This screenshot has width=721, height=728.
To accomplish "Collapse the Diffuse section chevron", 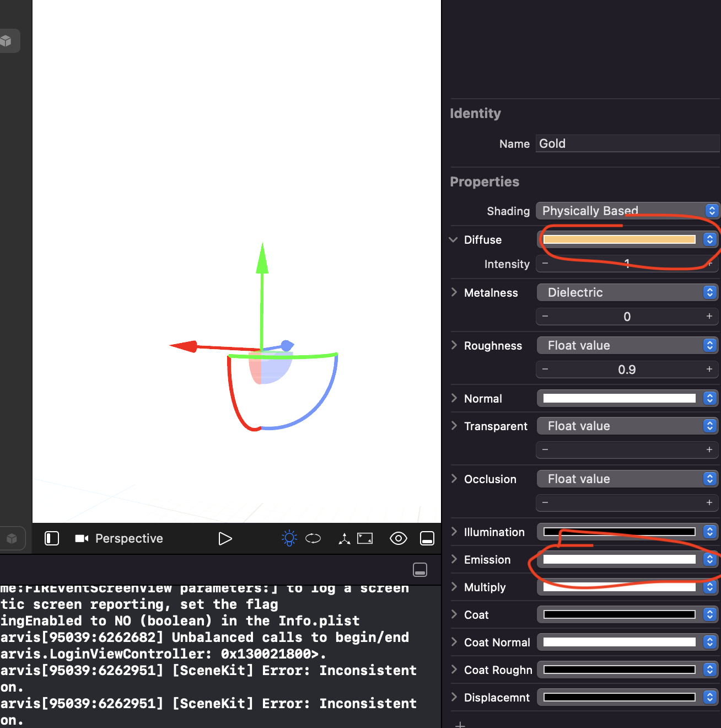I will click(x=454, y=239).
